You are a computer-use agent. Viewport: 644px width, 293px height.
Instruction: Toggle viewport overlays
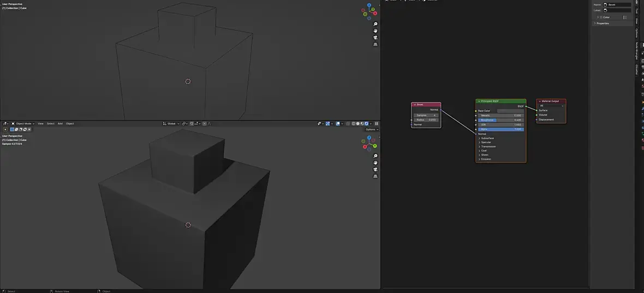(x=338, y=123)
